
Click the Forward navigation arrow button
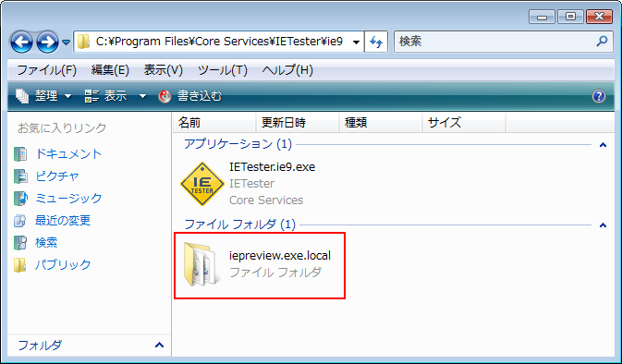pos(47,42)
